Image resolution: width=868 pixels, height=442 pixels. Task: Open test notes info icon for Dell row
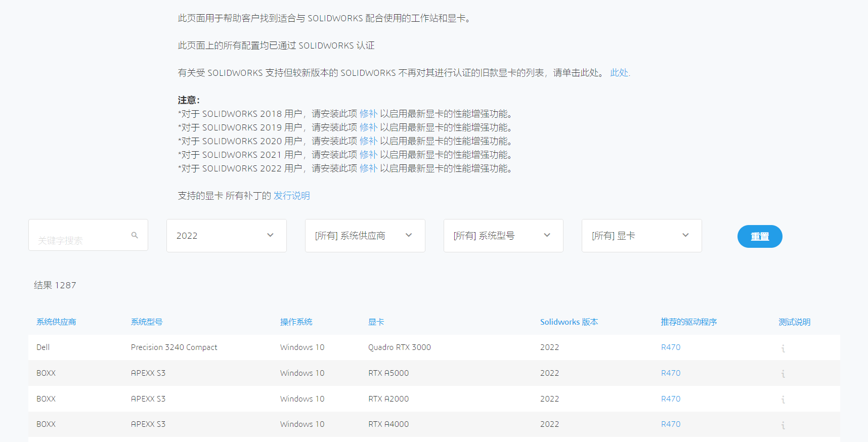tap(783, 348)
